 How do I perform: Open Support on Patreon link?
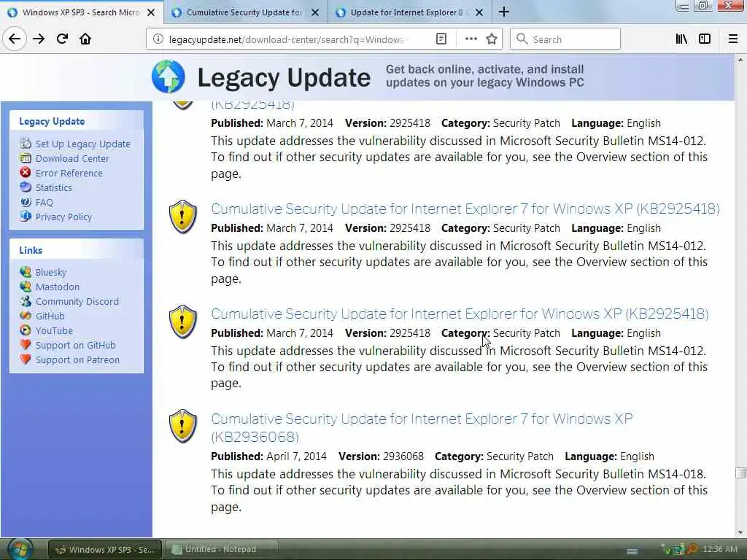coord(77,360)
